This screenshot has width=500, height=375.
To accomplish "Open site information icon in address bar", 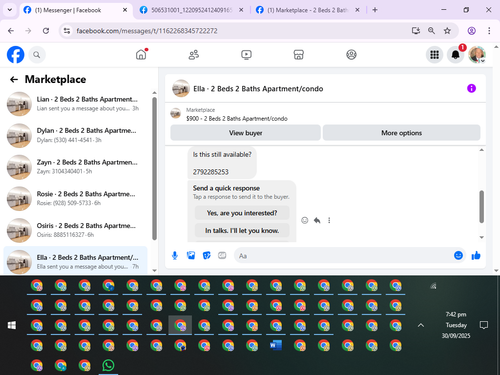I will coord(67,31).
